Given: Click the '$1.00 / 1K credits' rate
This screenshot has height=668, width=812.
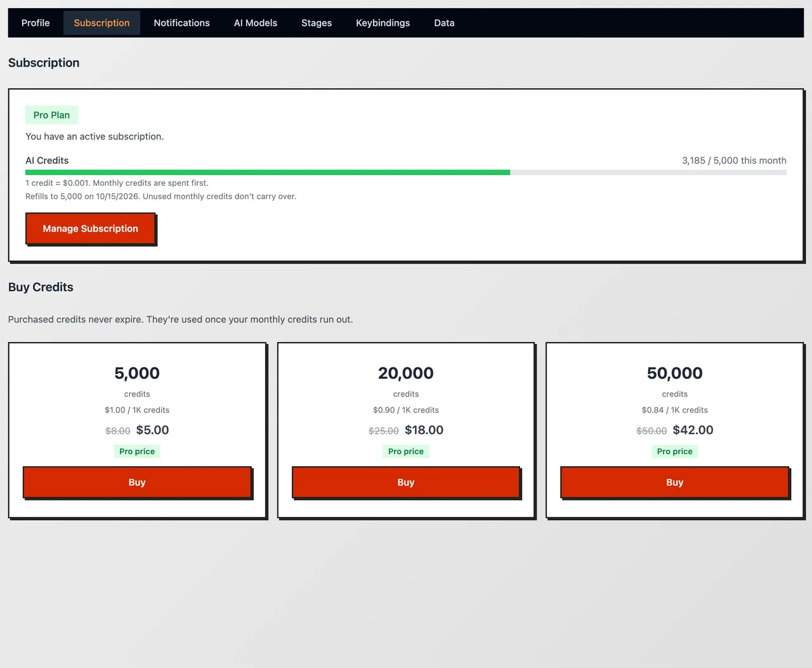Looking at the screenshot, I should point(137,410).
